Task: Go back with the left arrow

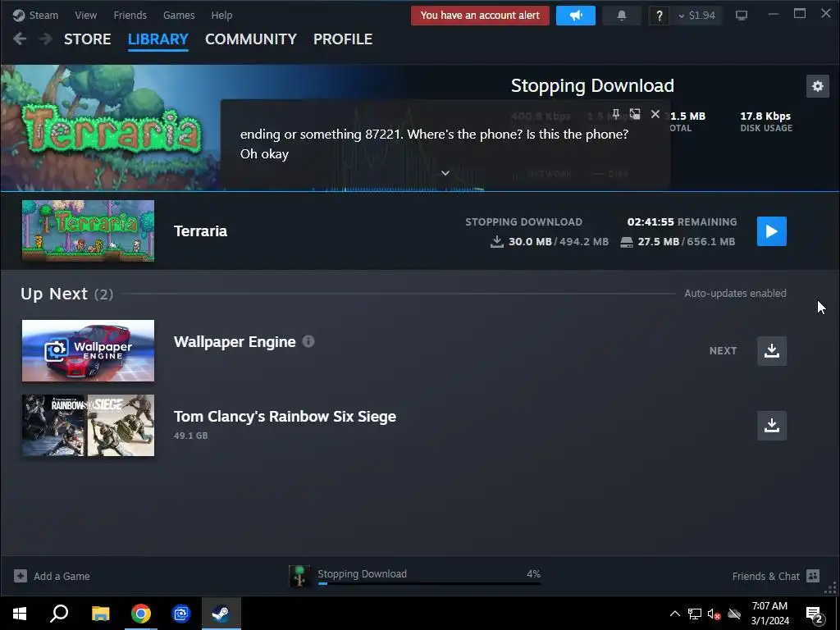Action: 20,39
